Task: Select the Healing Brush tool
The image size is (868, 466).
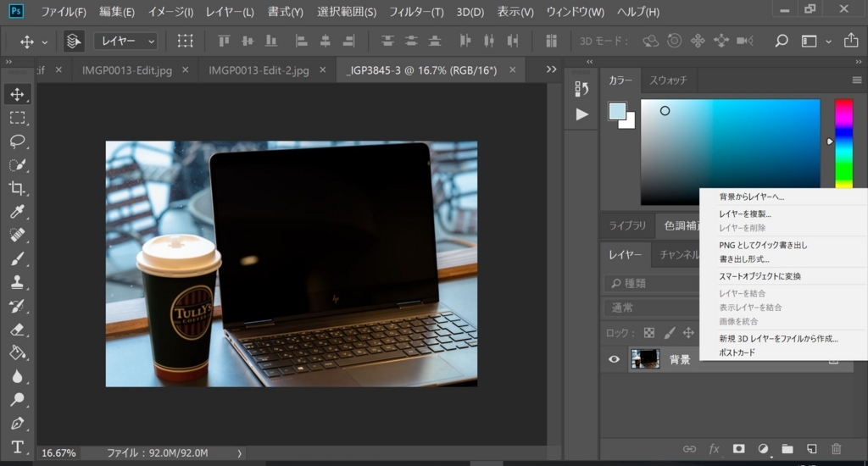Action: click(x=17, y=236)
